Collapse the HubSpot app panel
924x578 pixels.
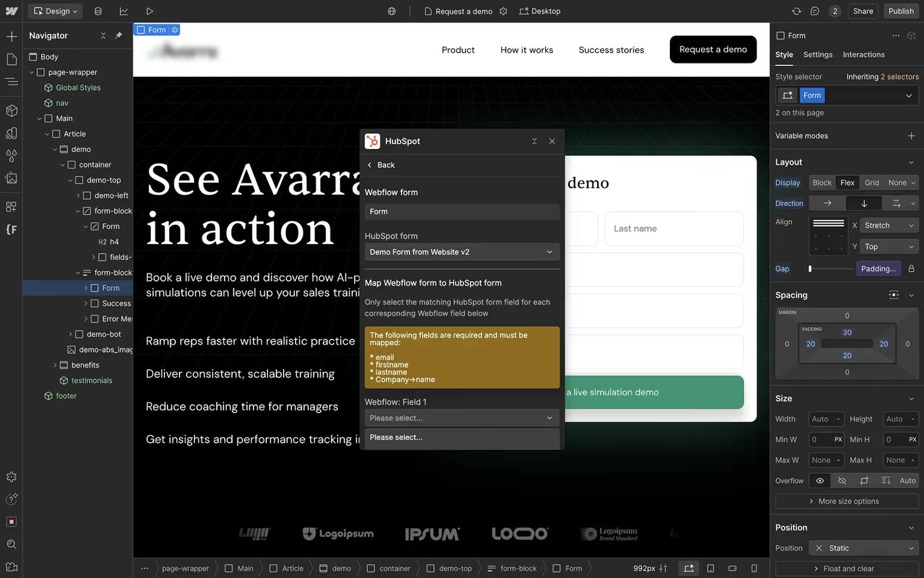coord(534,141)
